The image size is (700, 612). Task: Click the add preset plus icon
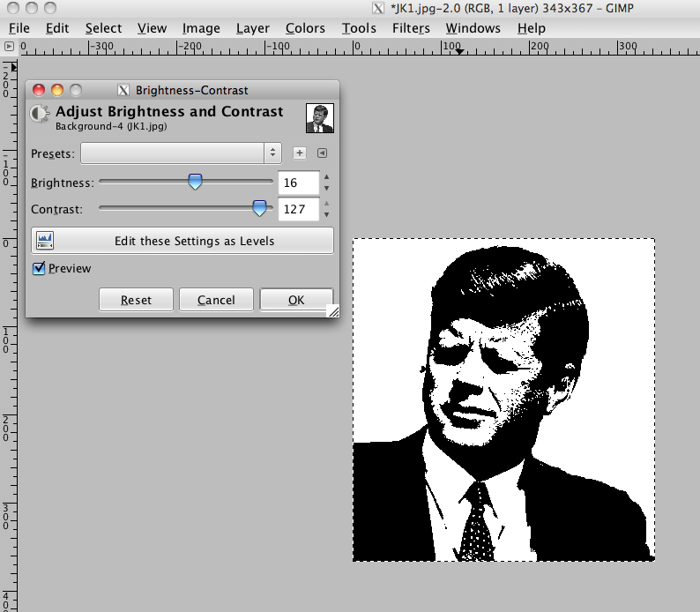[x=300, y=153]
